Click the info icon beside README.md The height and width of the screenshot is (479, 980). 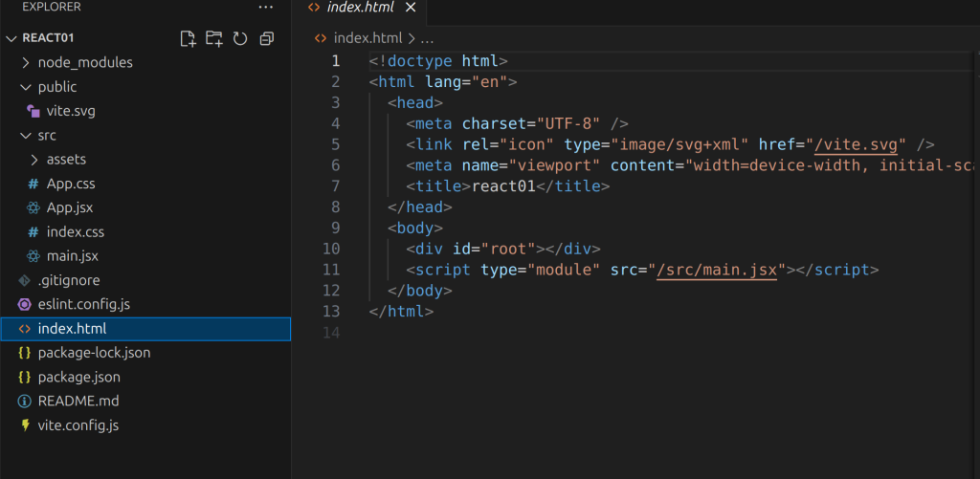click(x=25, y=402)
